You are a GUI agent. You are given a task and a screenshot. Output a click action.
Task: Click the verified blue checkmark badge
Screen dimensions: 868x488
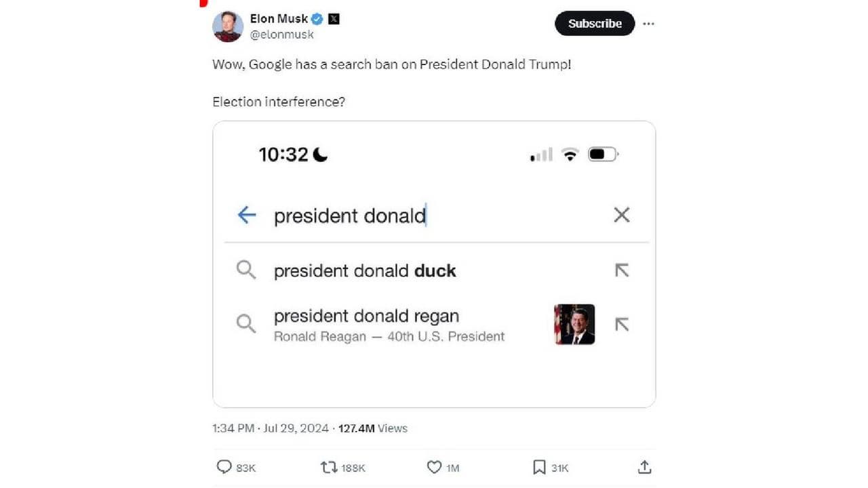(x=316, y=19)
